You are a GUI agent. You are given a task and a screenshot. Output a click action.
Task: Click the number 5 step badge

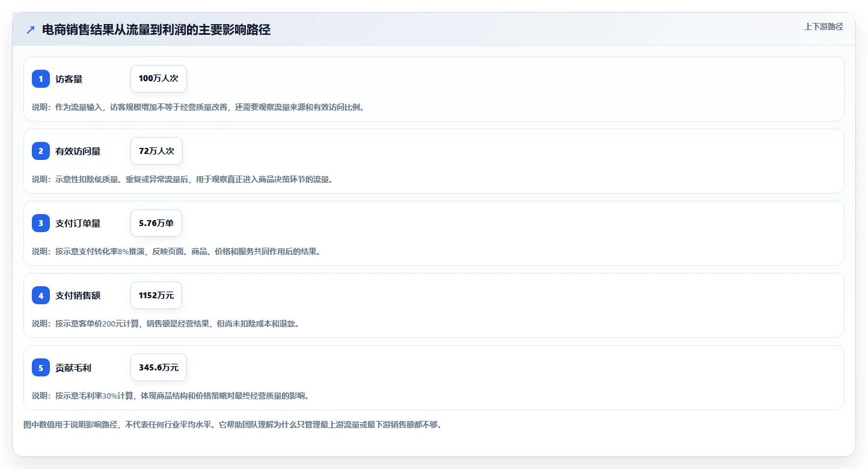[x=41, y=367]
